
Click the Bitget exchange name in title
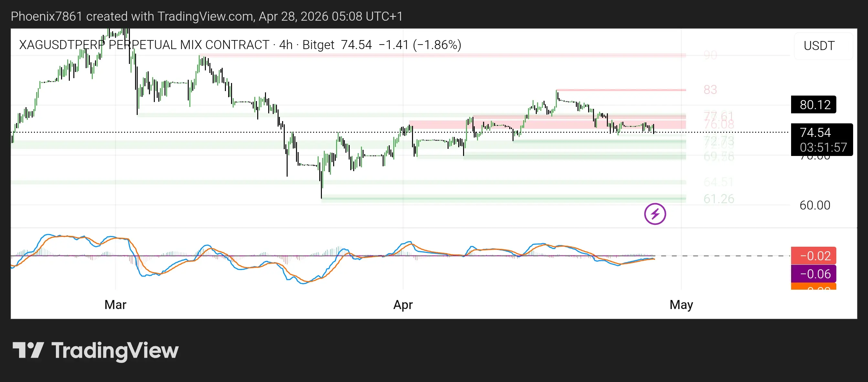tap(318, 45)
